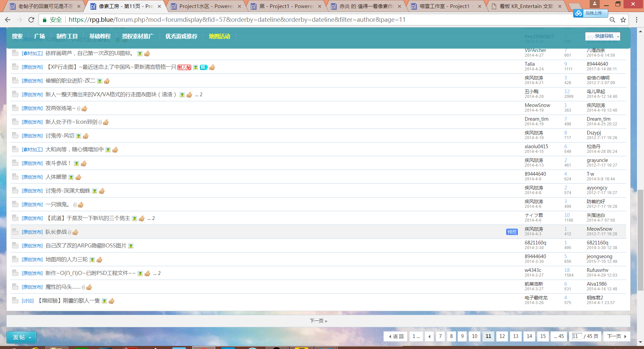Go to page 12 in pagination

(x=502, y=336)
